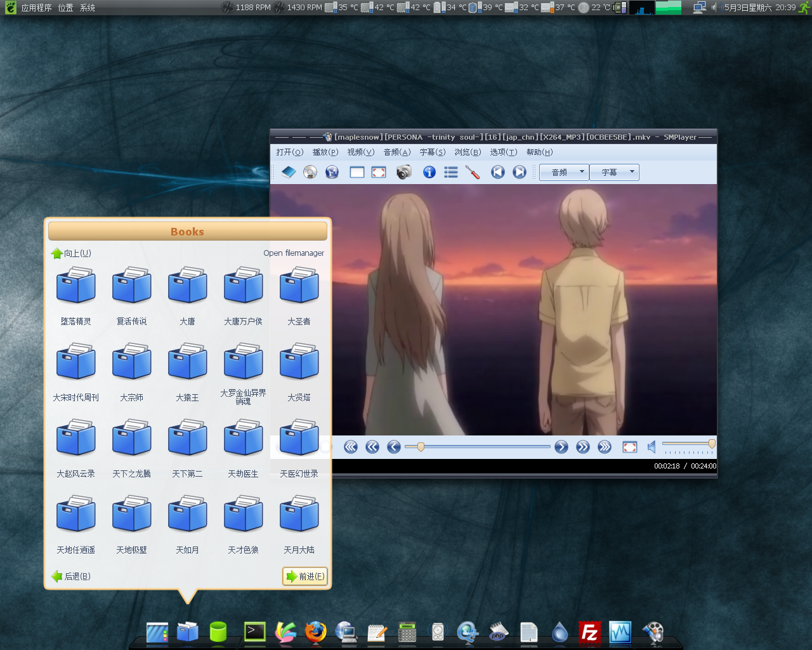Image resolution: width=812 pixels, height=650 pixels.
Task: Click the playback time display 00:02:18 / 00:24:00
Action: point(685,466)
